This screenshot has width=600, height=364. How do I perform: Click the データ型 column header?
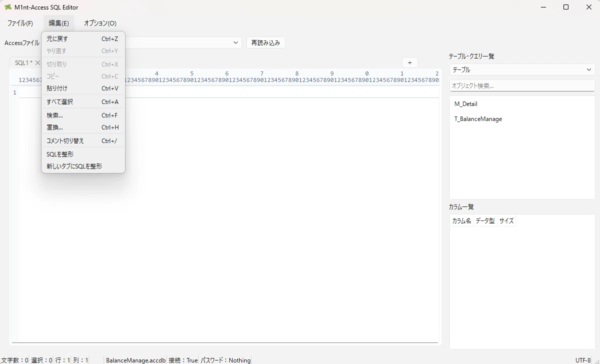click(485, 221)
